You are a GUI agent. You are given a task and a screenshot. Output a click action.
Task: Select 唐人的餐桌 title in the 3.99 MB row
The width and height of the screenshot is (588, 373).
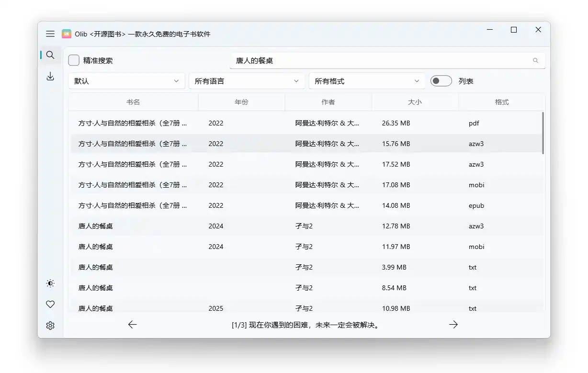pos(96,267)
